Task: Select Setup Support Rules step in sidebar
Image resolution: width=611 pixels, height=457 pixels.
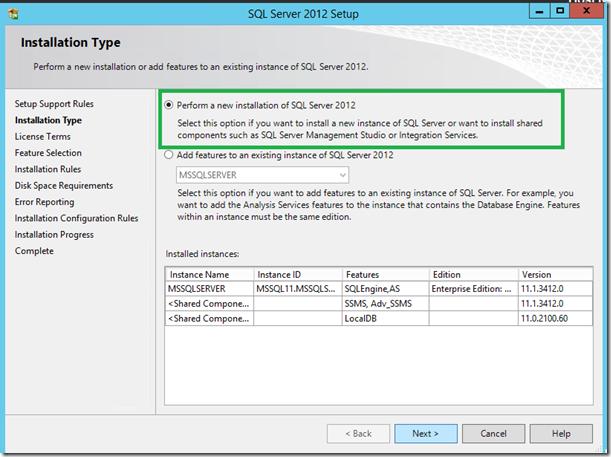Action: (x=54, y=104)
